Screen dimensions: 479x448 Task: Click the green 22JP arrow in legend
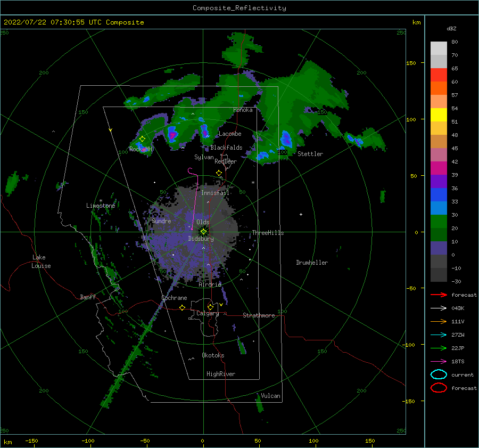439,348
